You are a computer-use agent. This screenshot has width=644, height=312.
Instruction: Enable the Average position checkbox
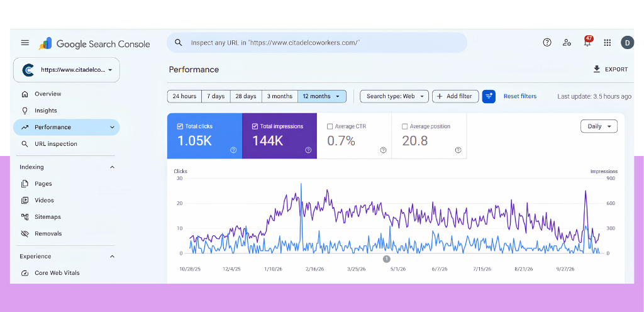[404, 126]
